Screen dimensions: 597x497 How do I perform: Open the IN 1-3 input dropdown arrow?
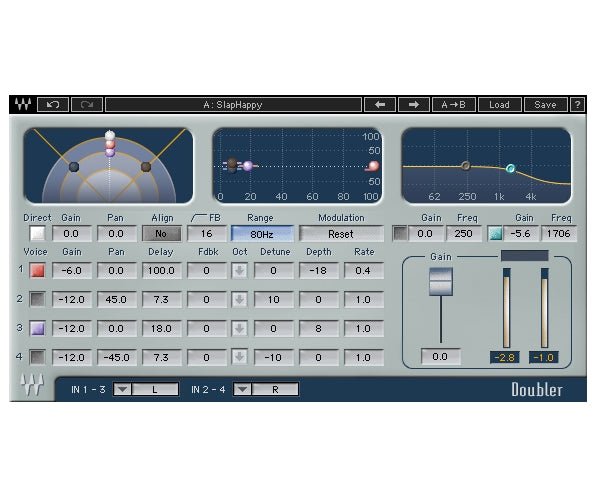[x=123, y=389]
